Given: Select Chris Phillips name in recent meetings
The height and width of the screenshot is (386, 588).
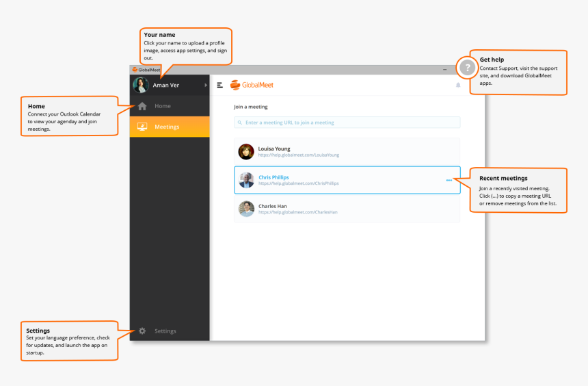Looking at the screenshot, I should 273,177.
